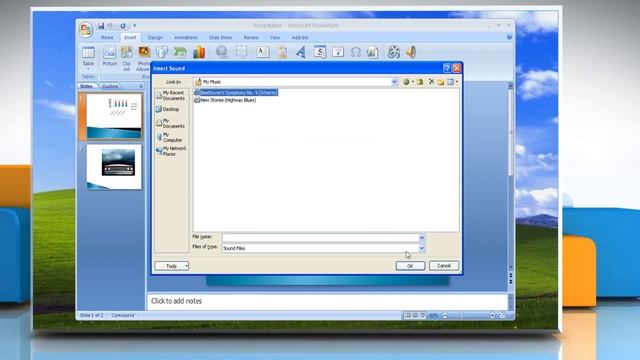This screenshot has width=640, height=360.
Task: Click the File name input field
Action: 320,237
